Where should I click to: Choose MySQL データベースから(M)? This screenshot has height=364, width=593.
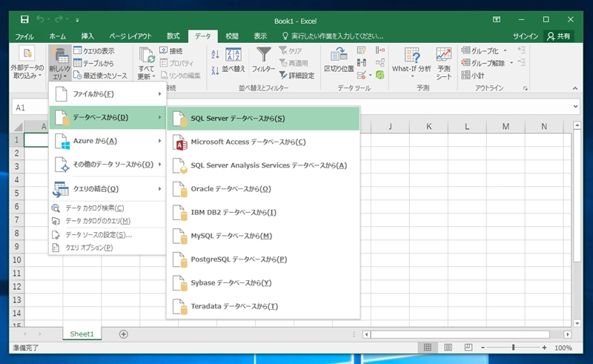coord(263,236)
